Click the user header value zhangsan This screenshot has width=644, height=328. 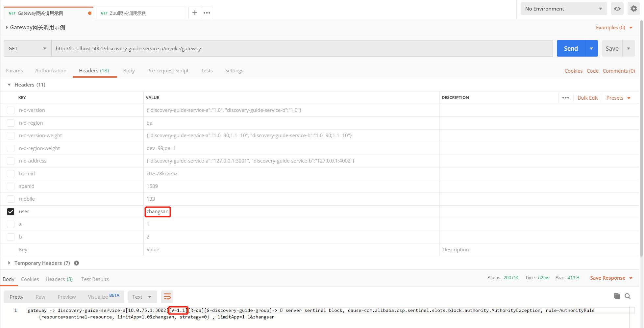[158, 212]
